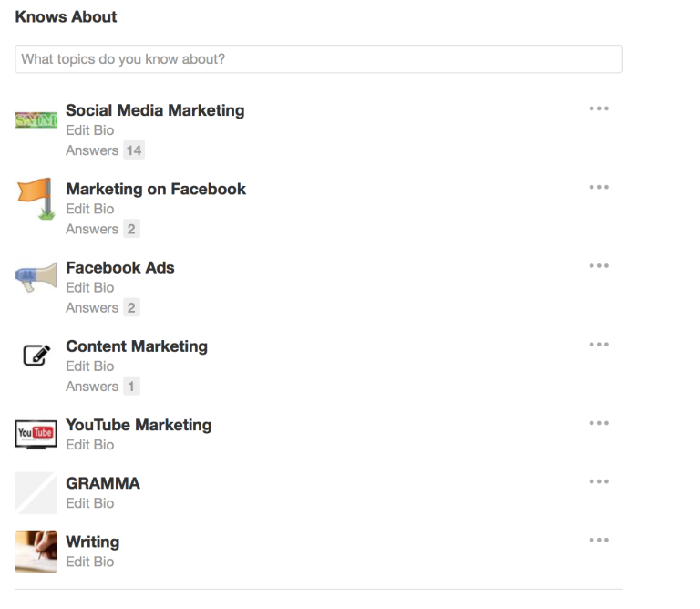The image size is (700, 609).
Task: Click the YouTube Marketing logo icon
Action: pyautogui.click(x=36, y=434)
